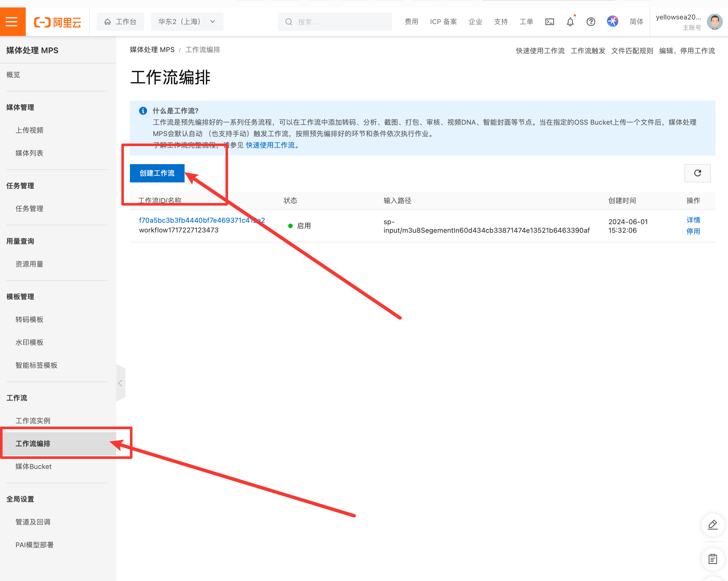Refresh the workflow list
This screenshot has width=728, height=581.
click(x=697, y=173)
